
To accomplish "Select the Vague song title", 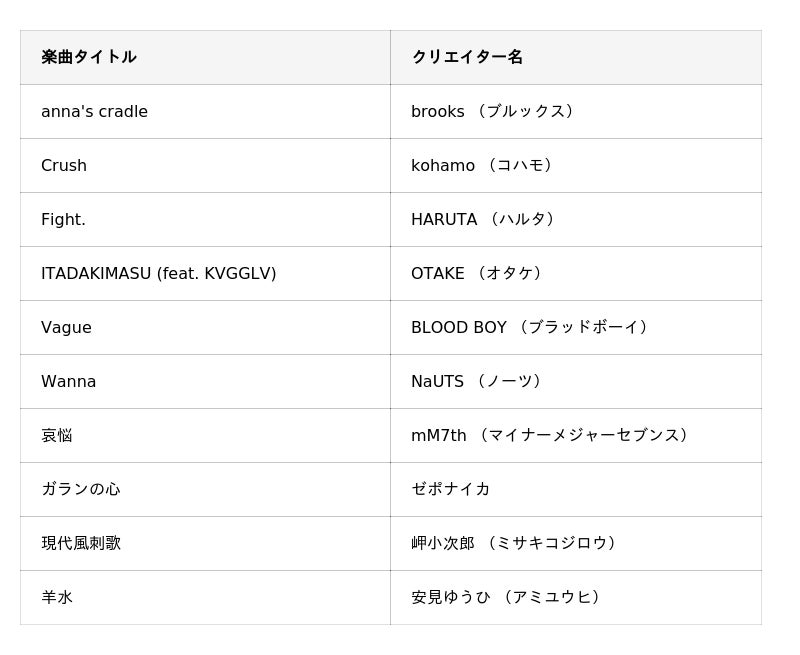I will pyautogui.click(x=66, y=327).
